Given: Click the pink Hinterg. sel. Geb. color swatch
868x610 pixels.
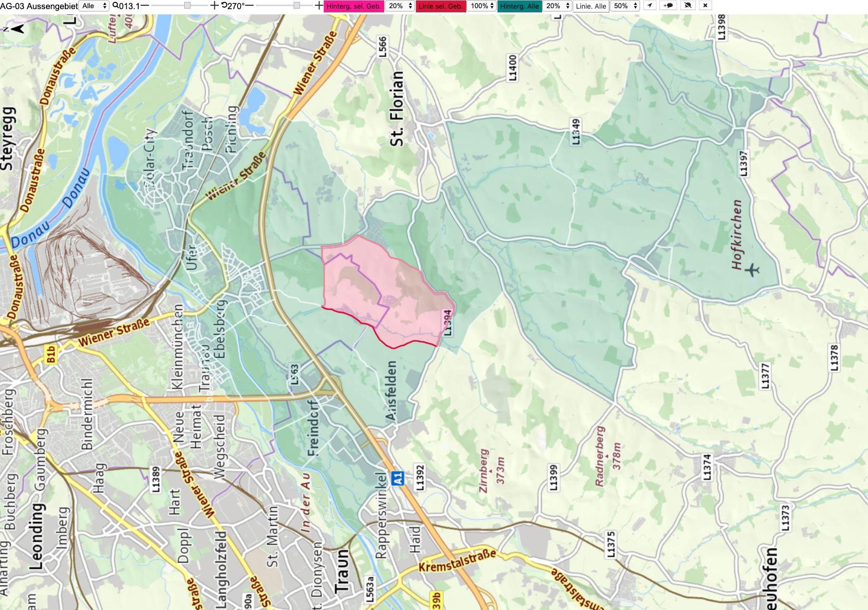Looking at the screenshot, I should (354, 6).
